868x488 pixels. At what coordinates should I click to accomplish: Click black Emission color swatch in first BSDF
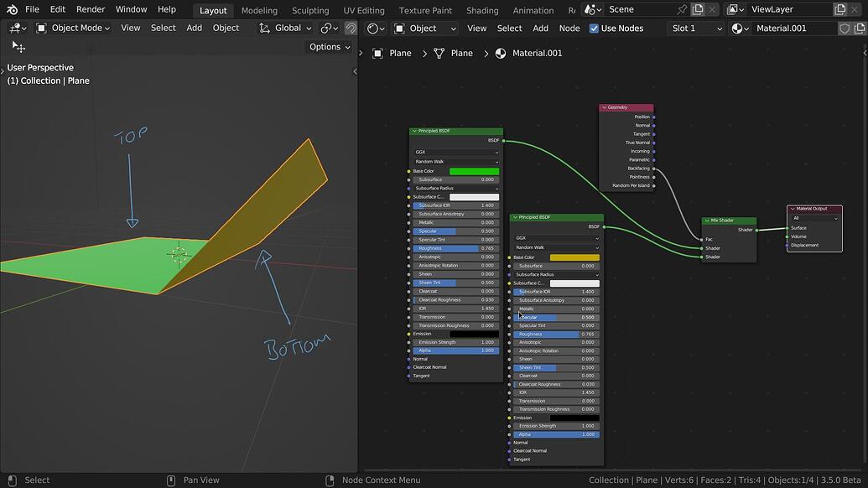475,335
